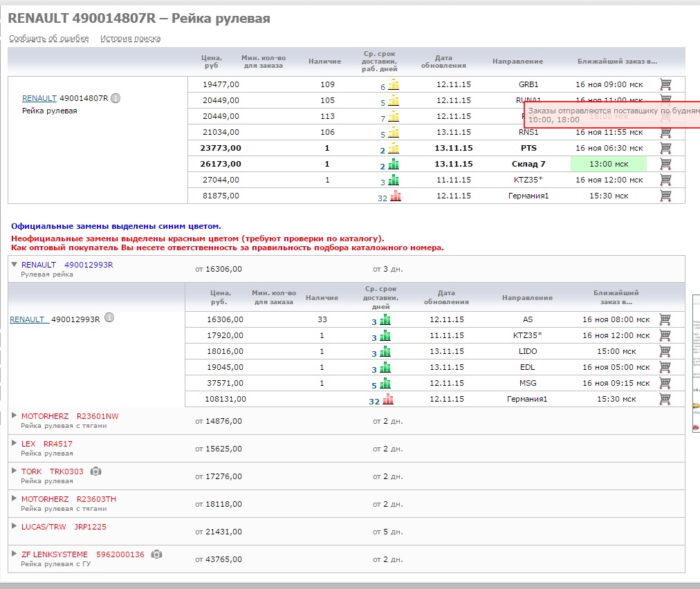Select the green '13:00 мск' order time cell

pyautogui.click(x=609, y=164)
